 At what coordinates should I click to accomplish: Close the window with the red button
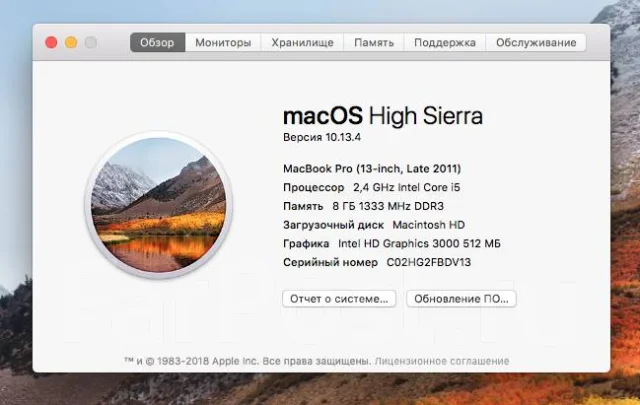pos(51,42)
